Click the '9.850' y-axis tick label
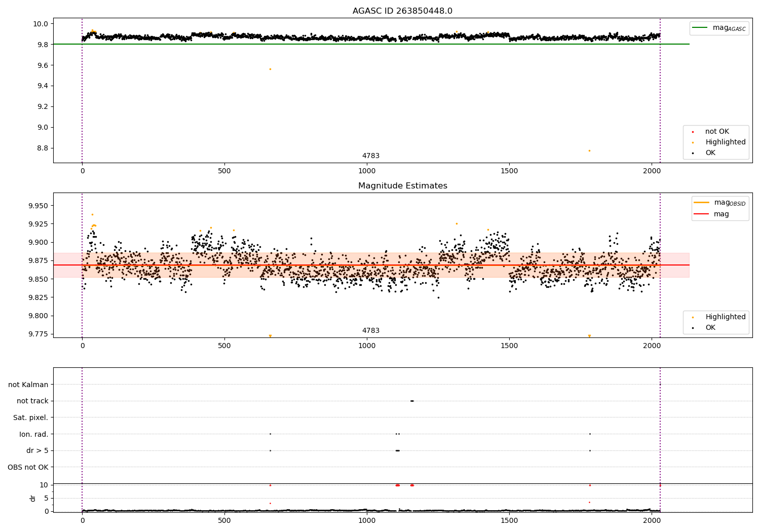 click(39, 279)
